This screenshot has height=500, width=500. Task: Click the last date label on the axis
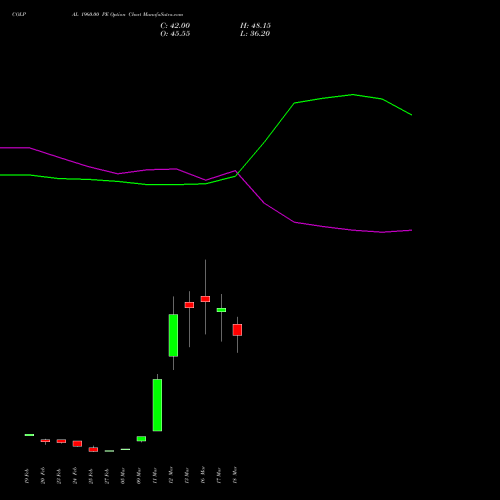[x=235, y=475]
